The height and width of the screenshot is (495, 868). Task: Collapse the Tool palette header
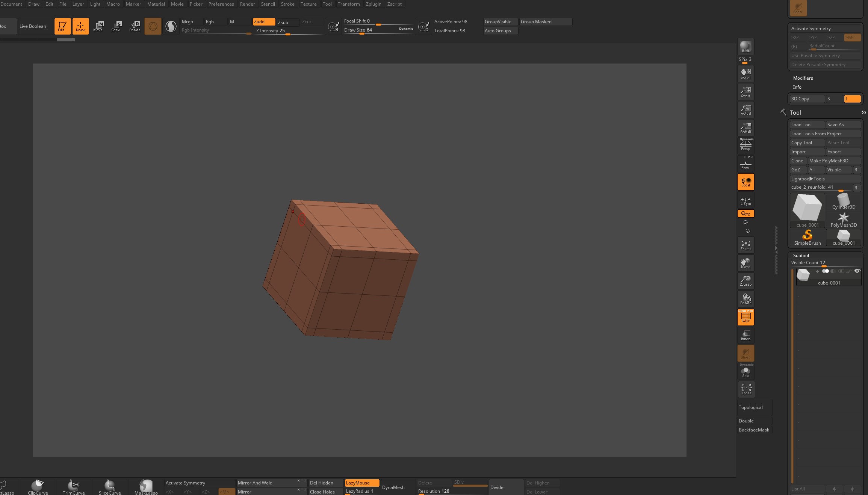click(795, 112)
